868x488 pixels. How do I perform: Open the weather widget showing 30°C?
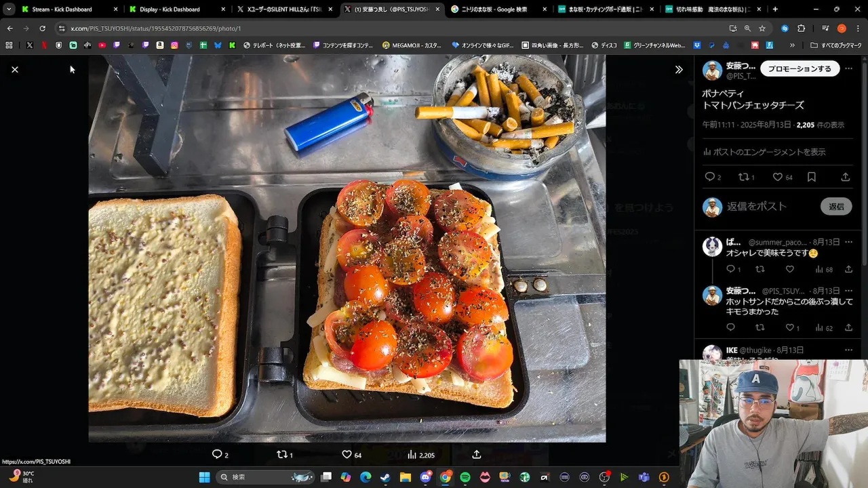[21, 476]
